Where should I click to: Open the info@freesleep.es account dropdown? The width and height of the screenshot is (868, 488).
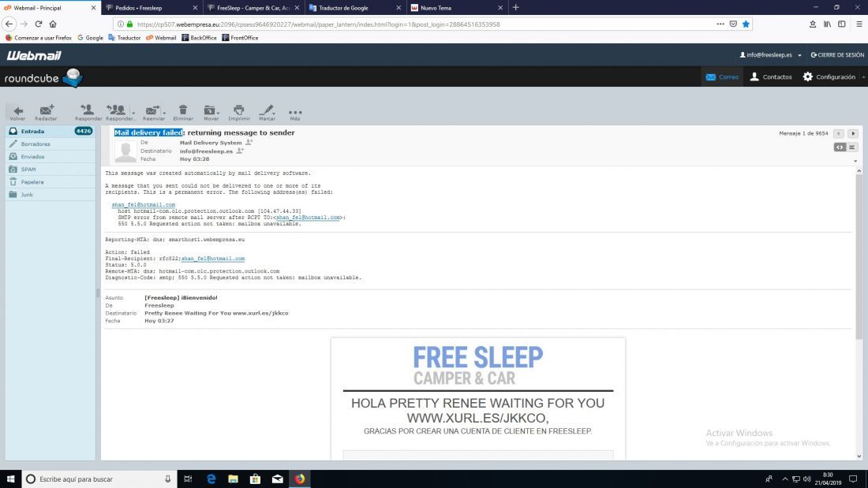[x=771, y=54]
